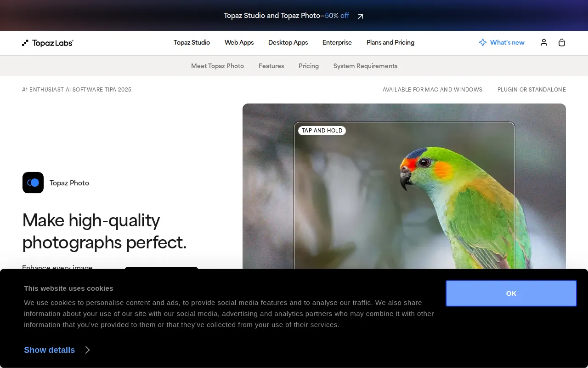Click the Show details link

[49, 350]
